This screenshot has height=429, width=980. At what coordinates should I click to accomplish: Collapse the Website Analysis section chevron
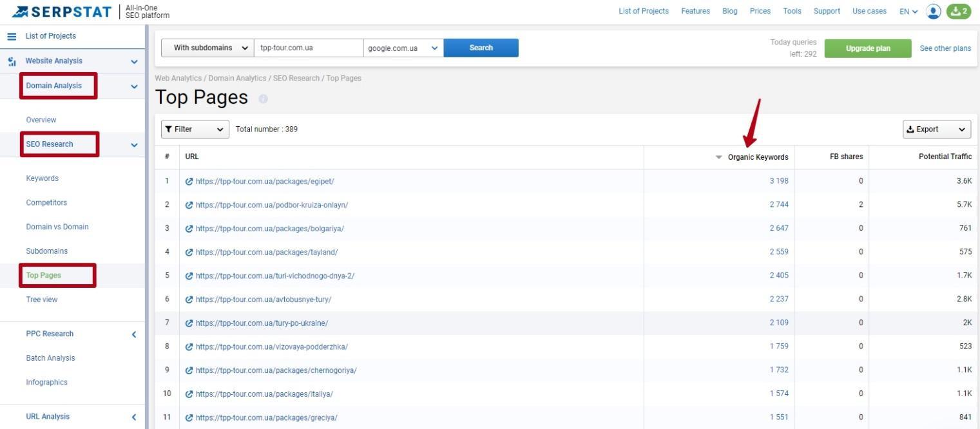pos(134,62)
